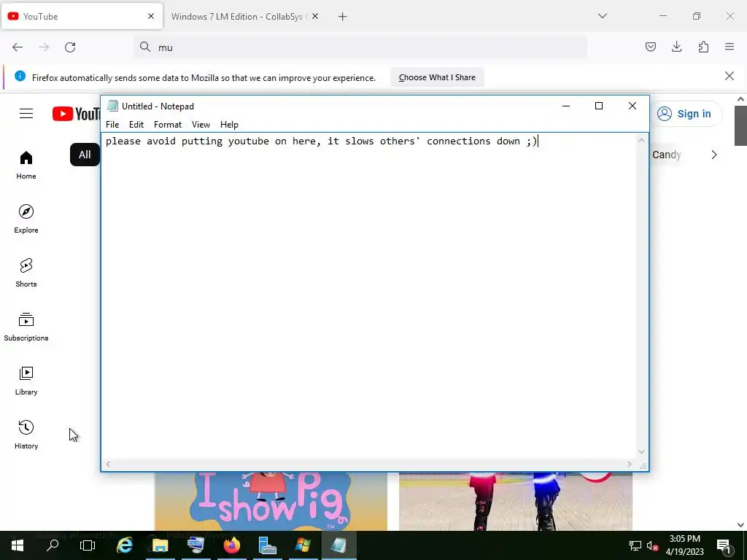Viewport: 747px width, 560px height.
Task: Click browser page scrollbar thumb
Action: point(740,125)
